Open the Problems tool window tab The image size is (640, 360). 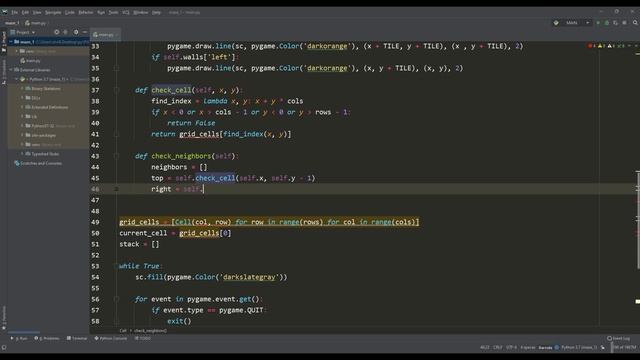pyautogui.click(x=47, y=338)
